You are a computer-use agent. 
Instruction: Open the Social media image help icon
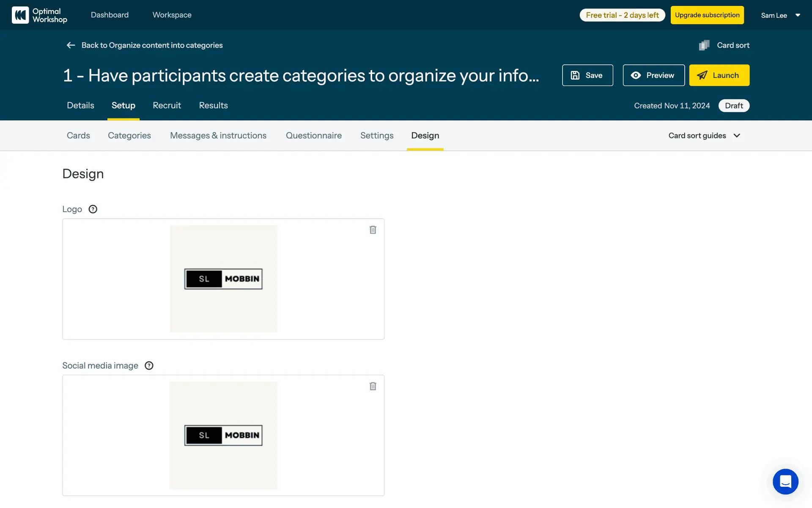click(149, 366)
